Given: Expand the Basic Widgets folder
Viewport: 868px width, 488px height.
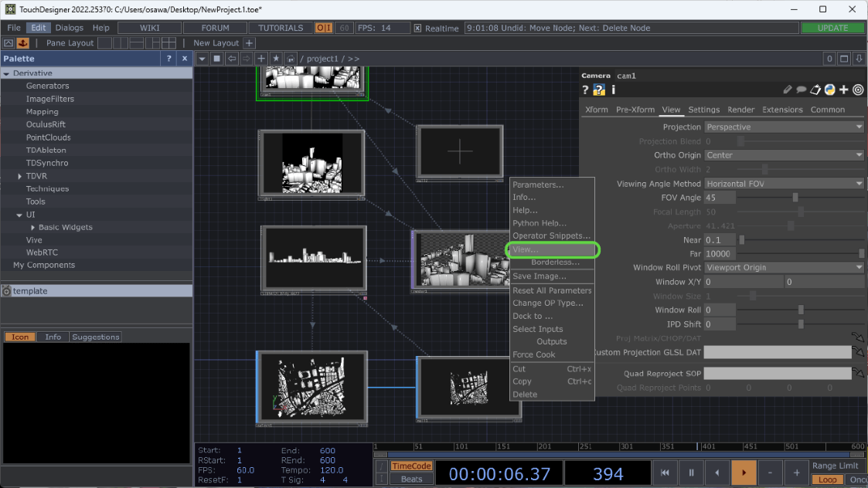Looking at the screenshot, I should pyautogui.click(x=32, y=228).
